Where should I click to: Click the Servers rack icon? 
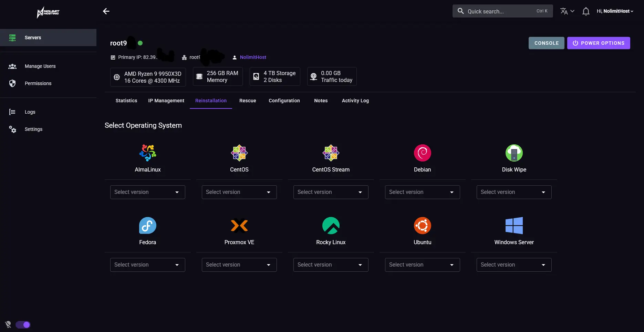pyautogui.click(x=12, y=38)
